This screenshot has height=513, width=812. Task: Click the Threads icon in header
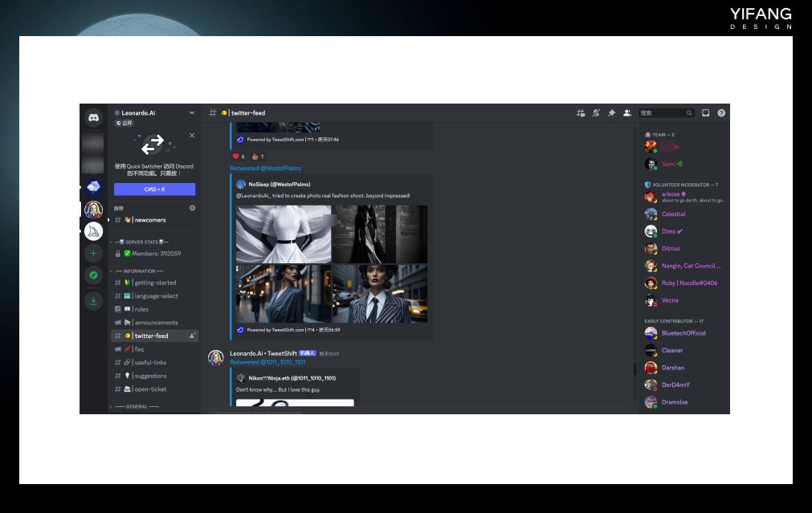[x=581, y=113]
